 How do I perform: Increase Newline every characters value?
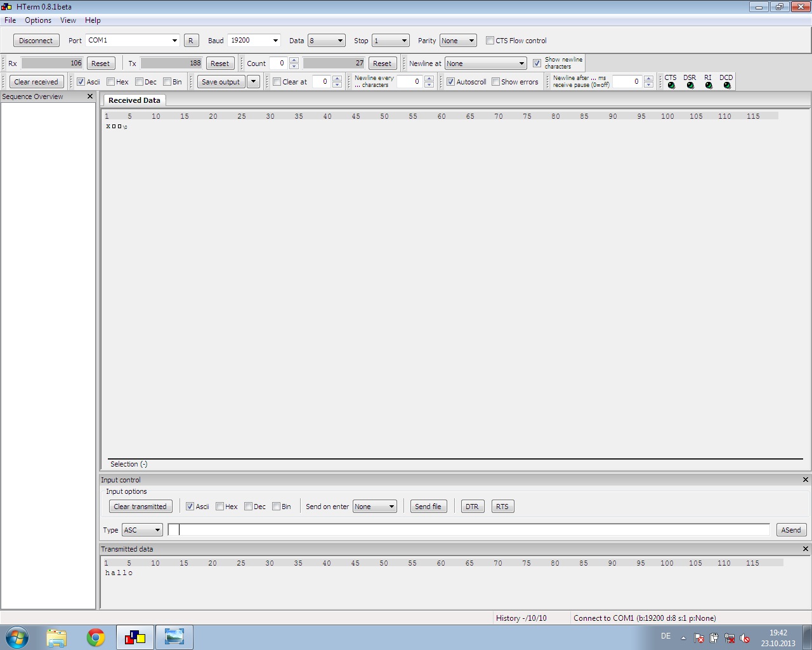429,79
